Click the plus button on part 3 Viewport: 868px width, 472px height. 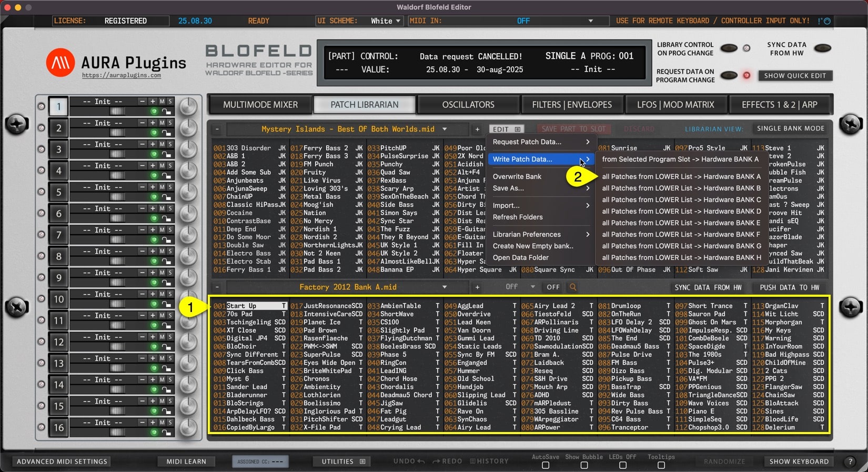(x=153, y=144)
